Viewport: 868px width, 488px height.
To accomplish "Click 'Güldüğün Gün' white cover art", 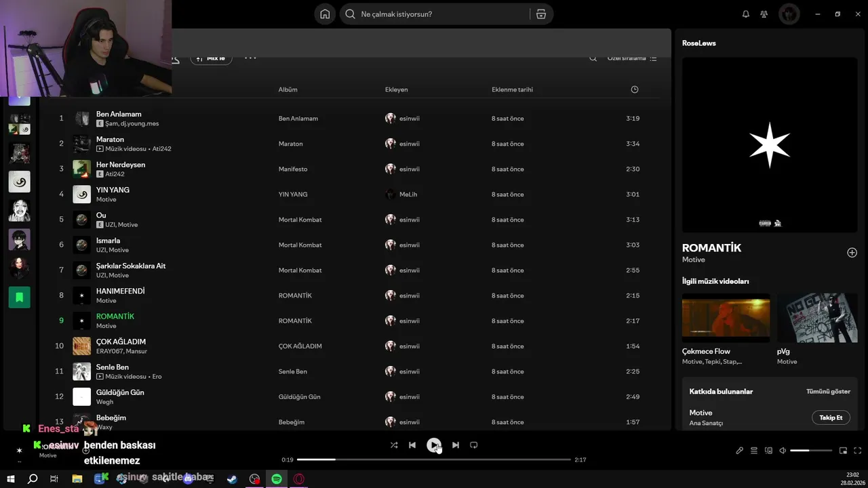I will (x=82, y=396).
